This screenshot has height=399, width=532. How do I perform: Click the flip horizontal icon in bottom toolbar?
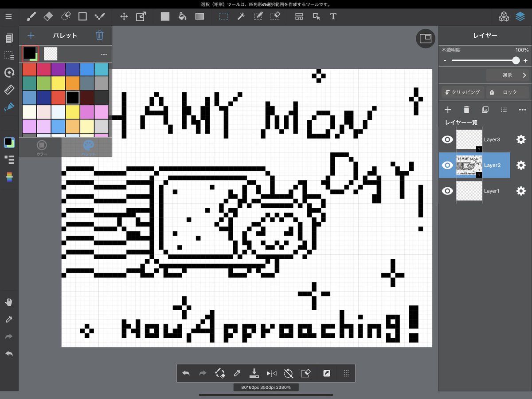click(x=271, y=373)
